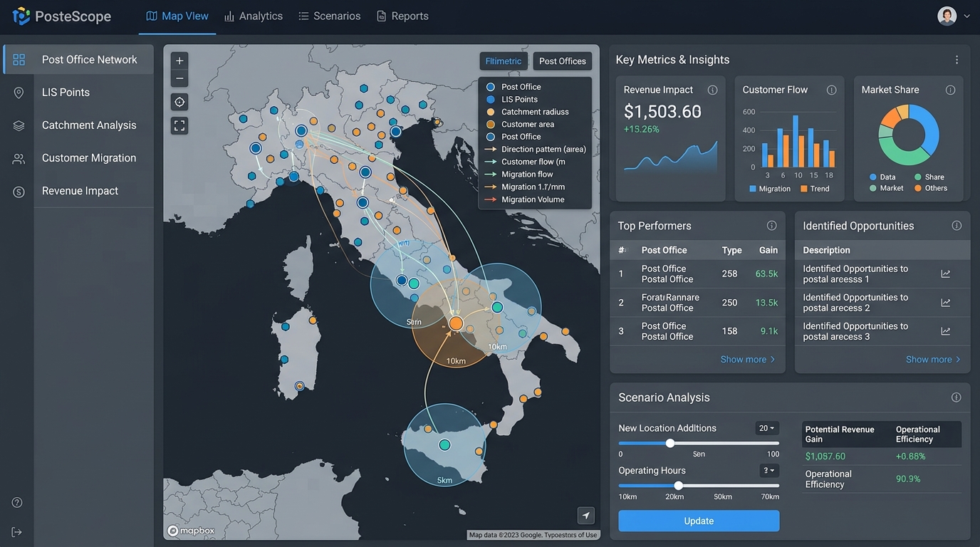The width and height of the screenshot is (980, 547).
Task: Click the navigation arrow icon on map
Action: click(585, 515)
